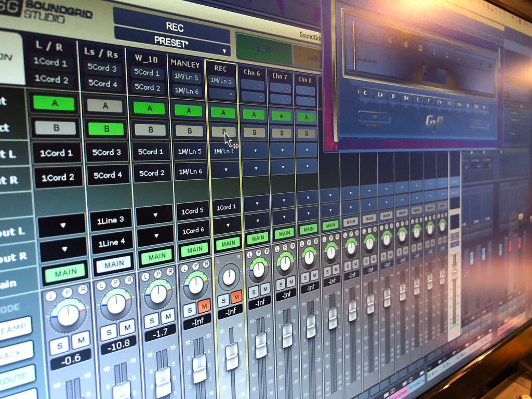Toggle MAIN assignment on L/R channel
Image resolution: width=532 pixels, height=399 pixels.
point(65,273)
